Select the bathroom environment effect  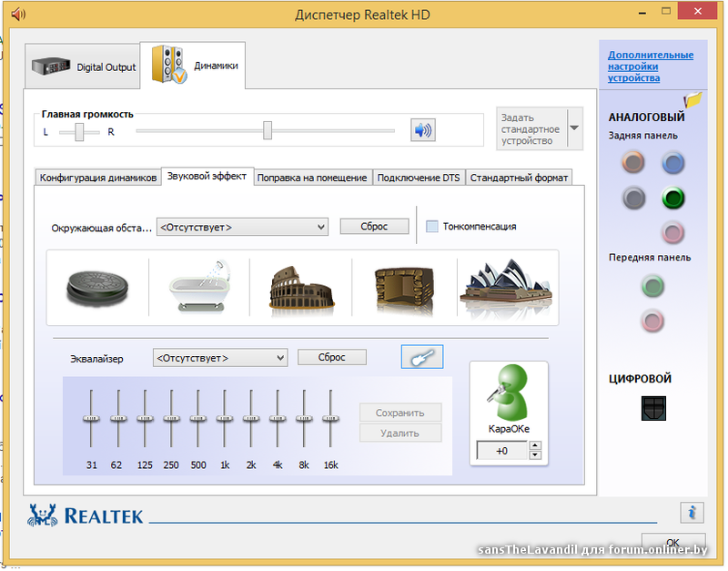(199, 287)
